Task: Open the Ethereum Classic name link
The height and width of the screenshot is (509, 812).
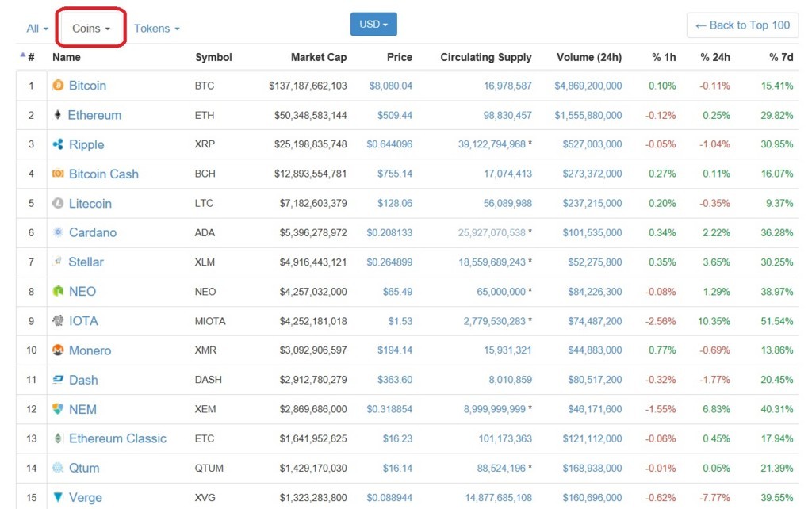Action: 117,438
